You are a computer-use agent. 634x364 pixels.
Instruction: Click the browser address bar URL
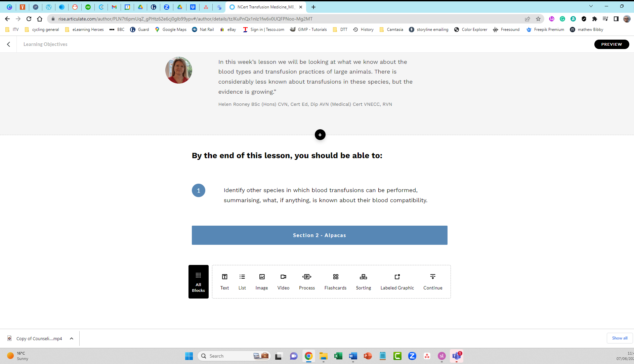click(x=185, y=19)
